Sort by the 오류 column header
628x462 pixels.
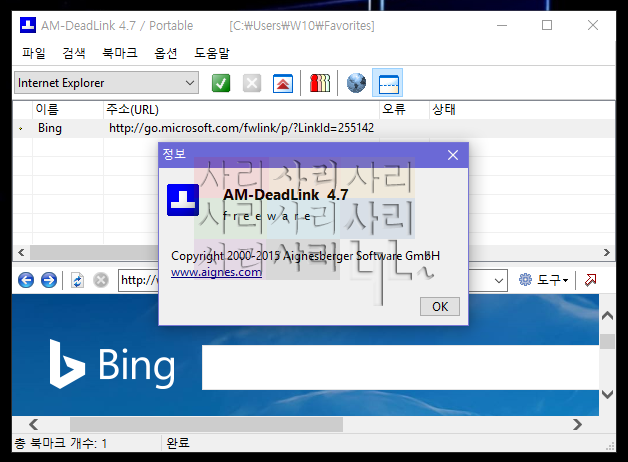405,109
